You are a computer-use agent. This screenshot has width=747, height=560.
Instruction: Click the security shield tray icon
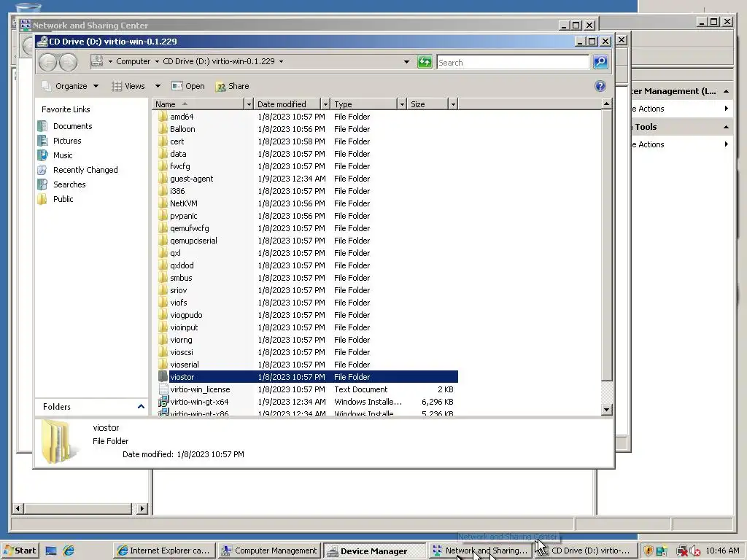648,551
